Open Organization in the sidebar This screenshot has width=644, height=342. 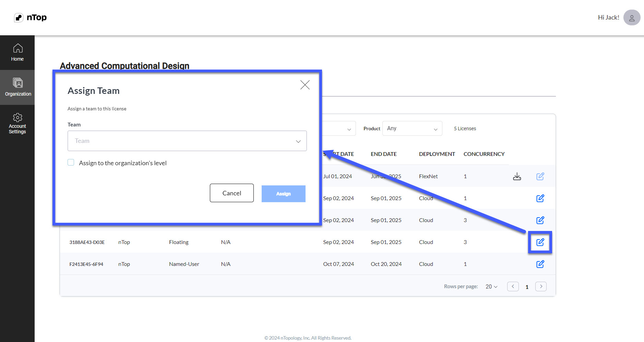tap(17, 87)
